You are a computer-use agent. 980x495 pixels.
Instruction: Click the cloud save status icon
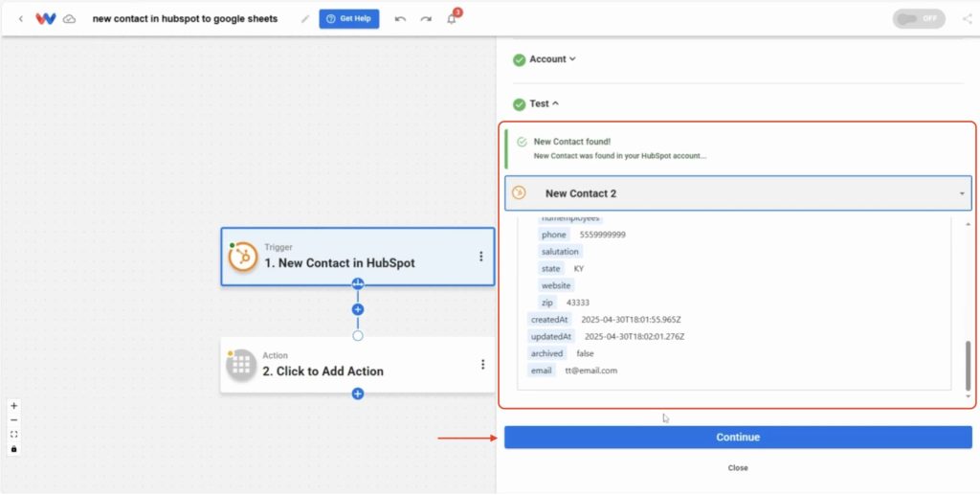tap(70, 19)
